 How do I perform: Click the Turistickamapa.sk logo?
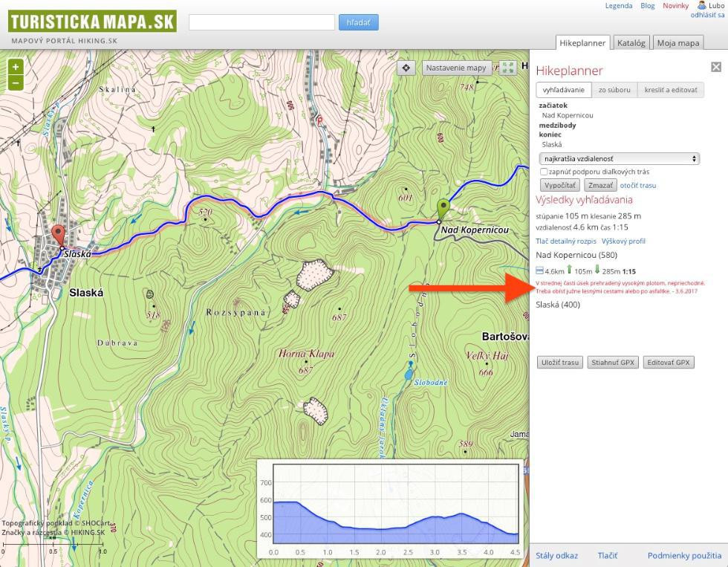pyautogui.click(x=92, y=21)
